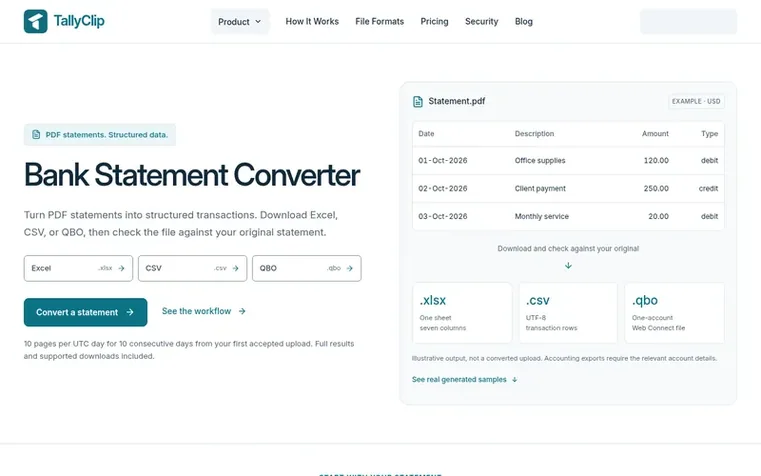Open the .qbo output card
This screenshot has height=476, width=761.
point(675,313)
